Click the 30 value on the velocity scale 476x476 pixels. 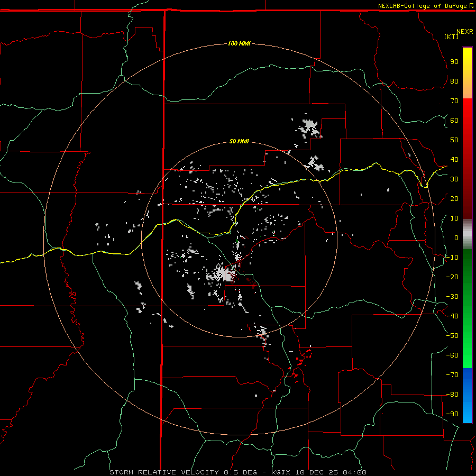click(x=454, y=179)
